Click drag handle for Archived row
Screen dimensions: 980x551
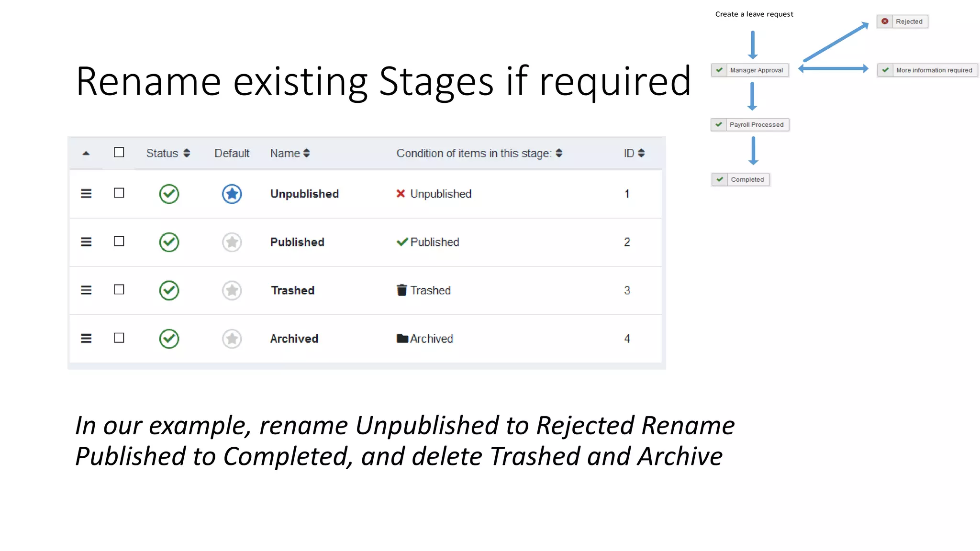point(86,339)
